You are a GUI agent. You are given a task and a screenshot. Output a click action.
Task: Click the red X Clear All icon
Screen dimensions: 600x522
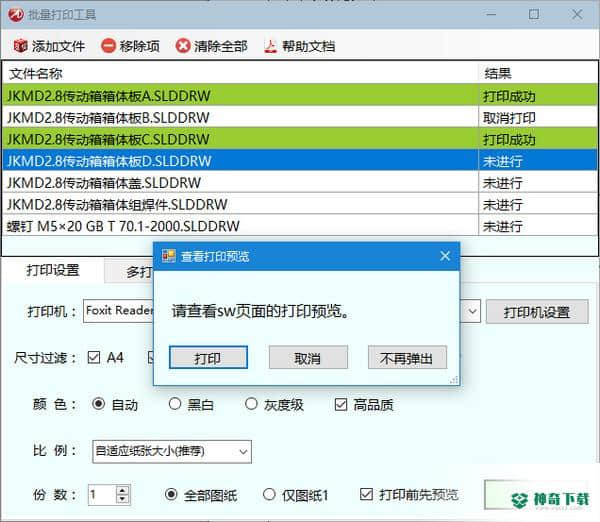point(183,46)
